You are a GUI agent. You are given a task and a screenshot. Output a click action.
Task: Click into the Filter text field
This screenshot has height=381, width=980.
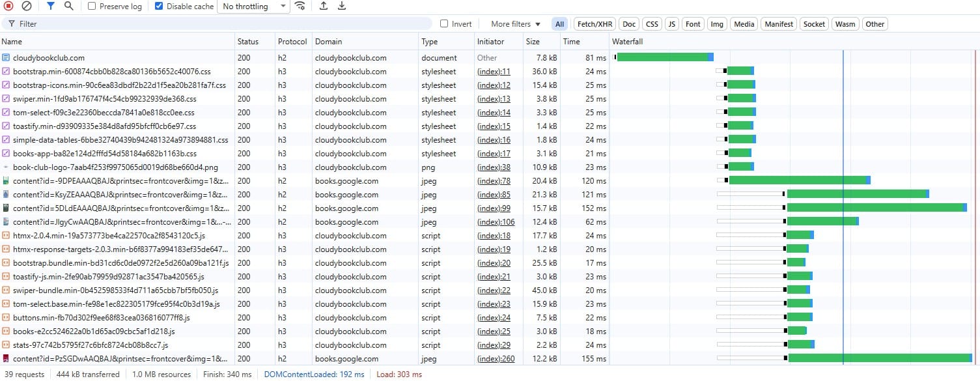(x=217, y=23)
